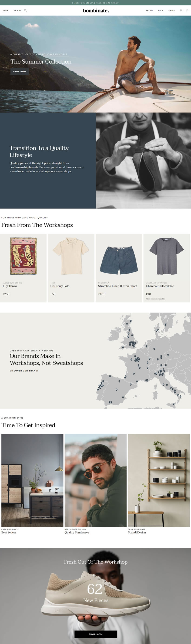Expand the GBP currency dropdown
Image resolution: width=191 pixels, height=644 pixels.
[x=172, y=11]
